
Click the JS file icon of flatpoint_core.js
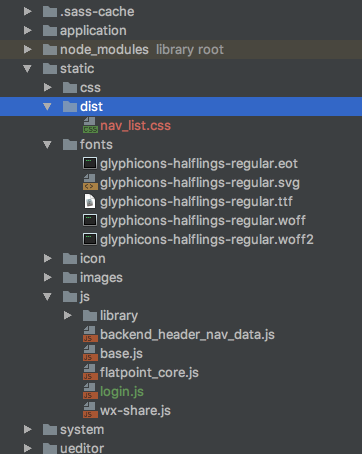(90, 372)
